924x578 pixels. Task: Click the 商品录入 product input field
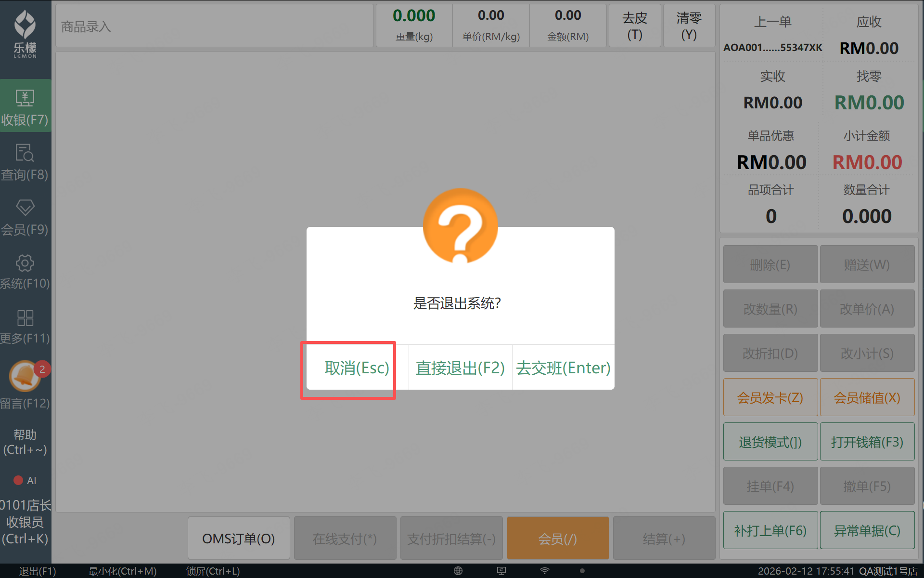coord(214,26)
